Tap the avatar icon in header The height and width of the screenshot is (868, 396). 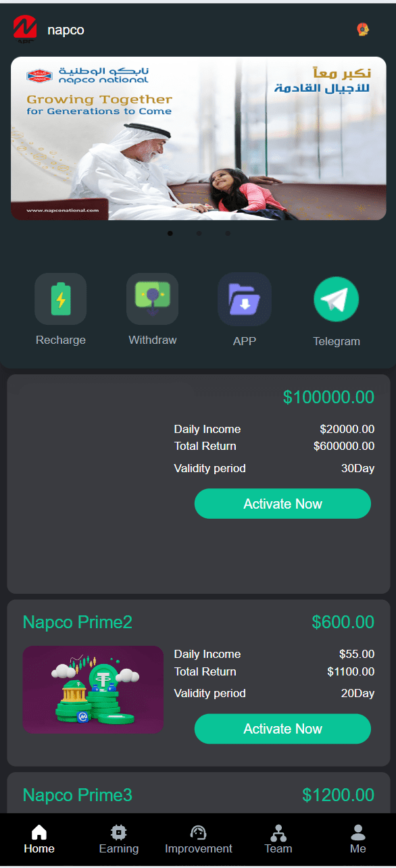363,29
